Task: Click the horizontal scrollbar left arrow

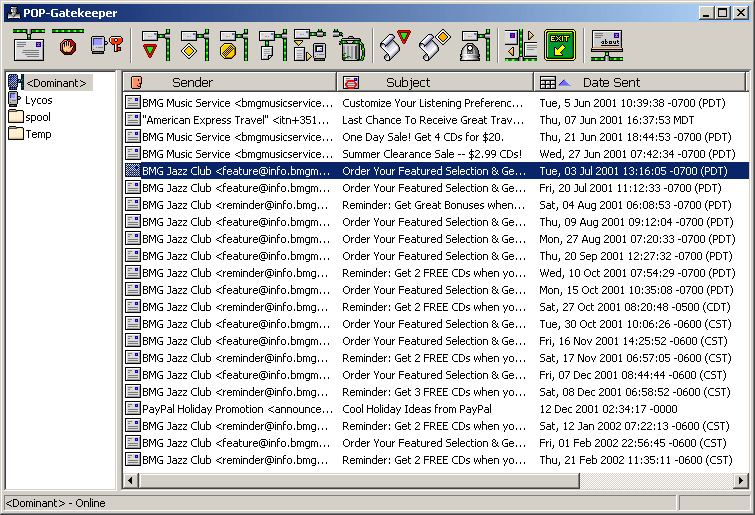Action: (130, 480)
